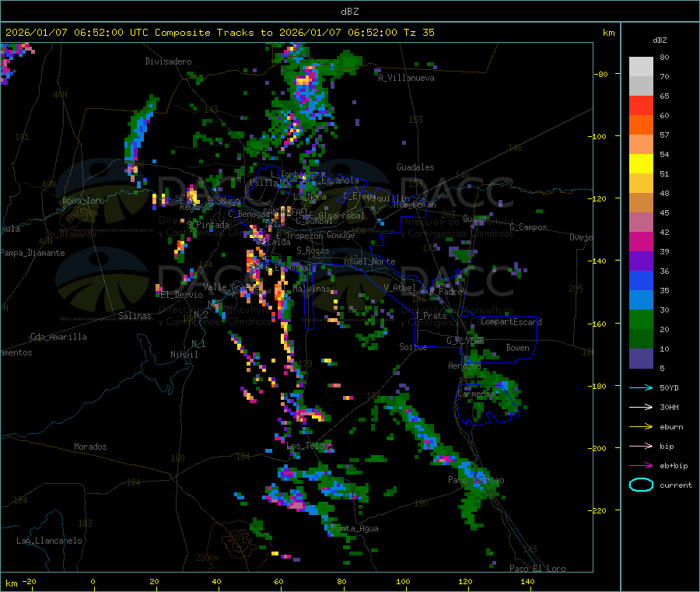The width and height of the screenshot is (700, 592).
Task: Click the eb+bip magenta arrow legend icon
Action: pos(641,466)
